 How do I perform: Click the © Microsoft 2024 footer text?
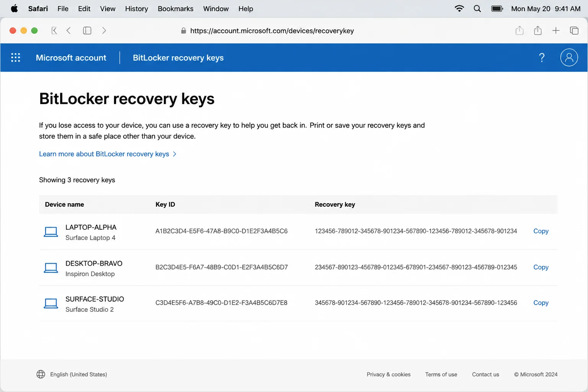pyautogui.click(x=536, y=374)
